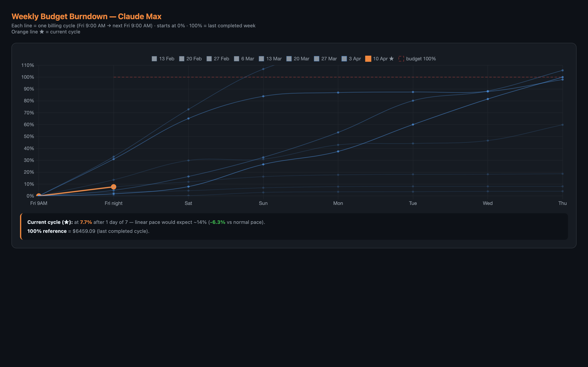This screenshot has height=367, width=588.
Task: Click the 27 Mar legend color box
Action: pos(317,59)
